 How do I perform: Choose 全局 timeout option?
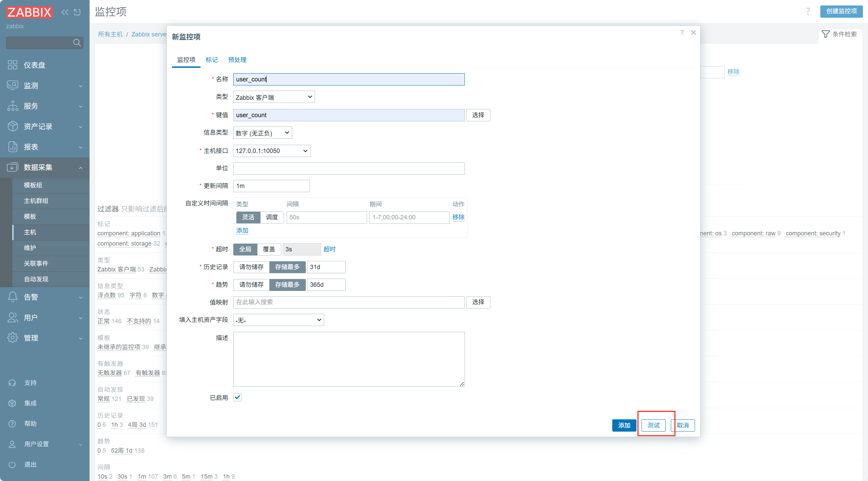pos(245,249)
